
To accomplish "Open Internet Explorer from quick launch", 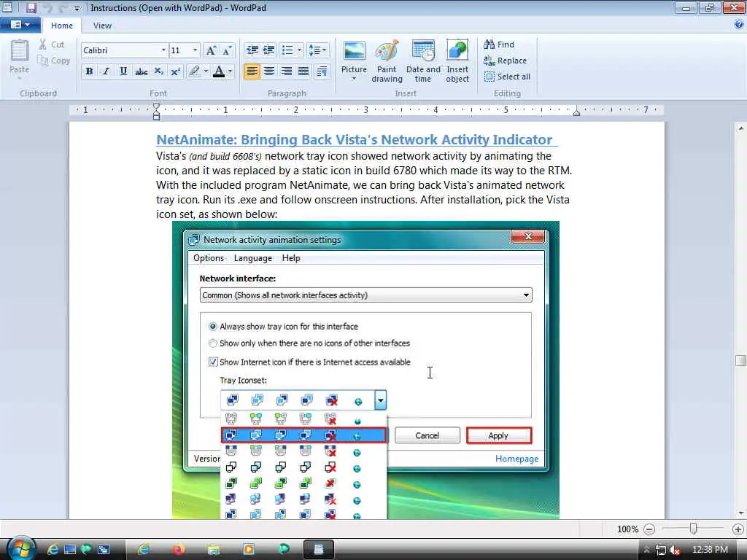I will (53, 550).
